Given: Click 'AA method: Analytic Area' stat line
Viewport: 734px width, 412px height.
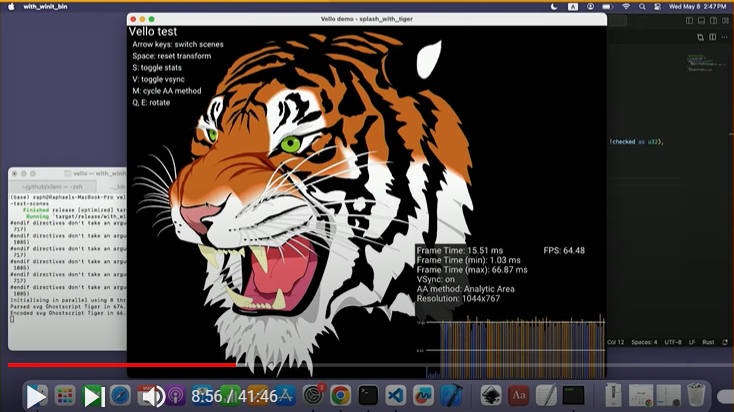Looking at the screenshot, I should tap(466, 289).
